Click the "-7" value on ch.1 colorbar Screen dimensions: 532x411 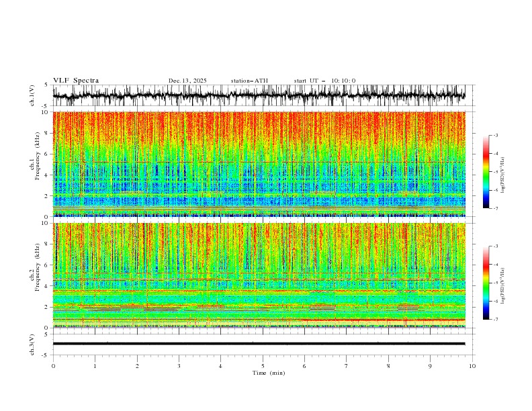tap(496, 208)
